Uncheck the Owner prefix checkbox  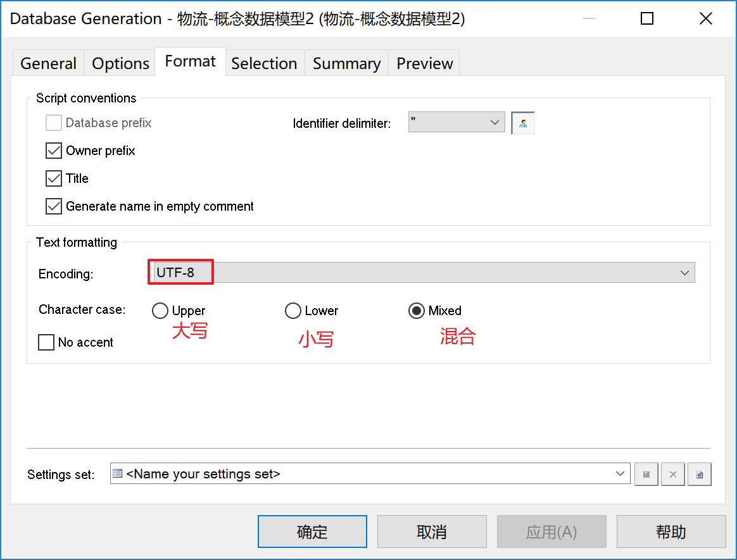tap(54, 151)
